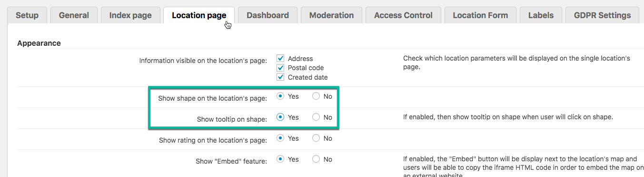
Task: Select the Labels tab
Action: pyautogui.click(x=541, y=15)
